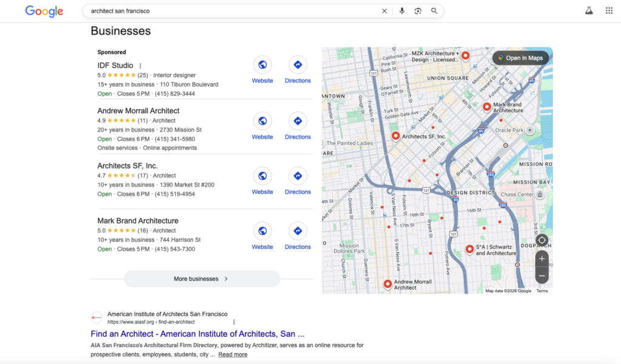The height and width of the screenshot is (364, 621).
Task: Expand More businesses list
Action: click(x=202, y=279)
